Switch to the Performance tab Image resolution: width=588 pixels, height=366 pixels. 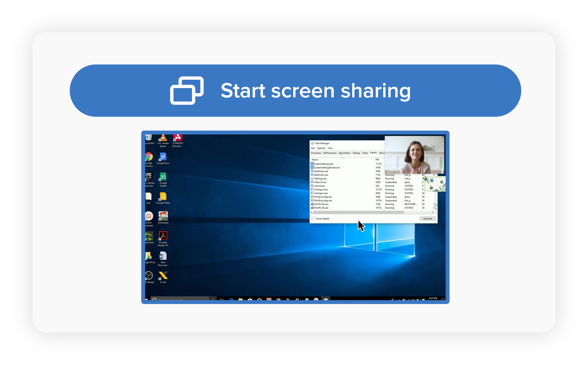(x=330, y=153)
